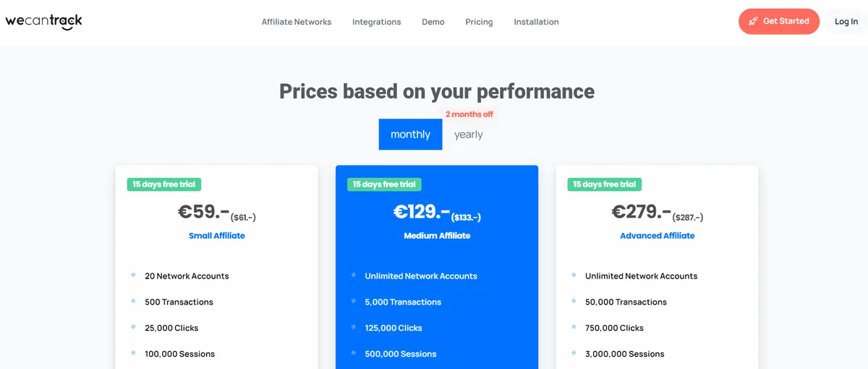This screenshot has width=868, height=369.
Task: Select the Advanced Affiliate plan link
Action: [x=657, y=236]
